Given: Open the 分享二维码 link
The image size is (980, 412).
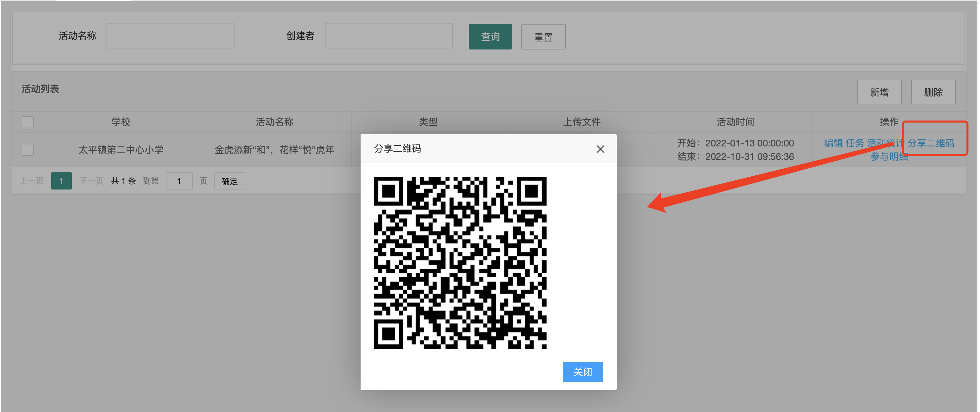Looking at the screenshot, I should pos(930,143).
